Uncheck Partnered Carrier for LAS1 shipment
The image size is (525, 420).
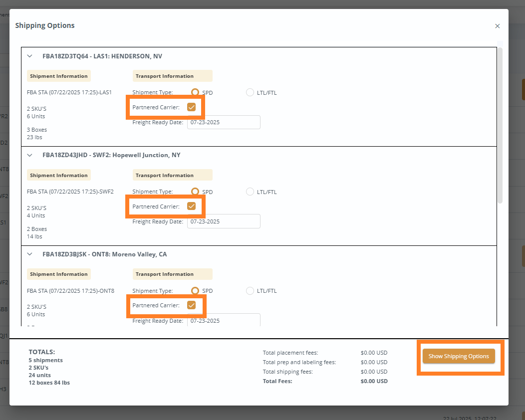191,107
